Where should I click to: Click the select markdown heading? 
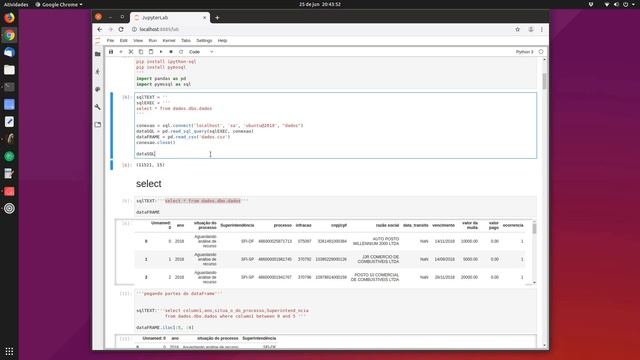[149, 184]
